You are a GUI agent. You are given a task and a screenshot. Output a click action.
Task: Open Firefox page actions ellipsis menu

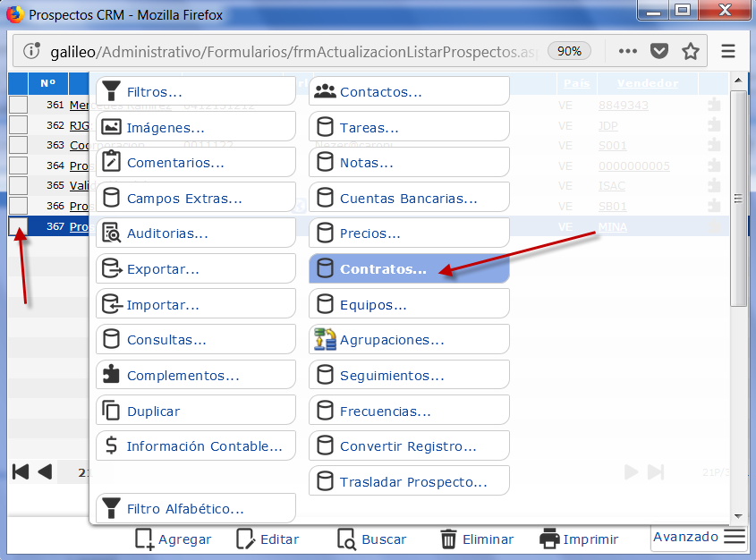pos(628,51)
